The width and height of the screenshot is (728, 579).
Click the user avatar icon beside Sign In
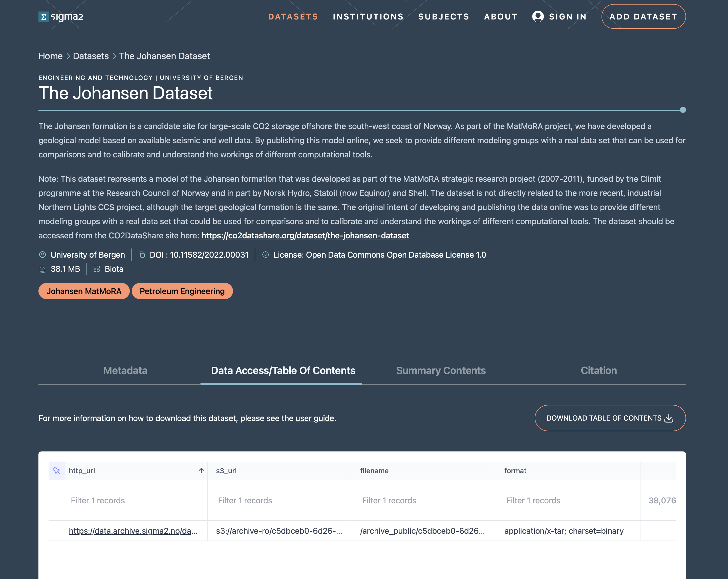pyautogui.click(x=537, y=16)
